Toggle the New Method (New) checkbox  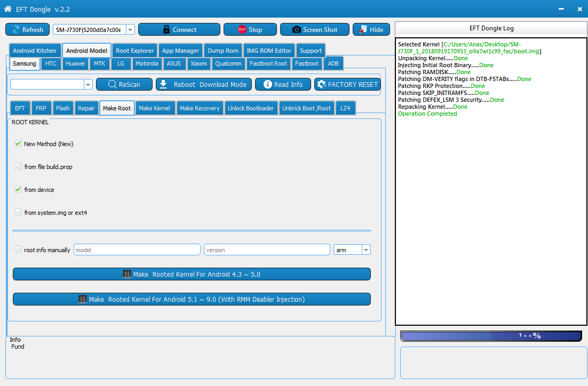click(18, 143)
